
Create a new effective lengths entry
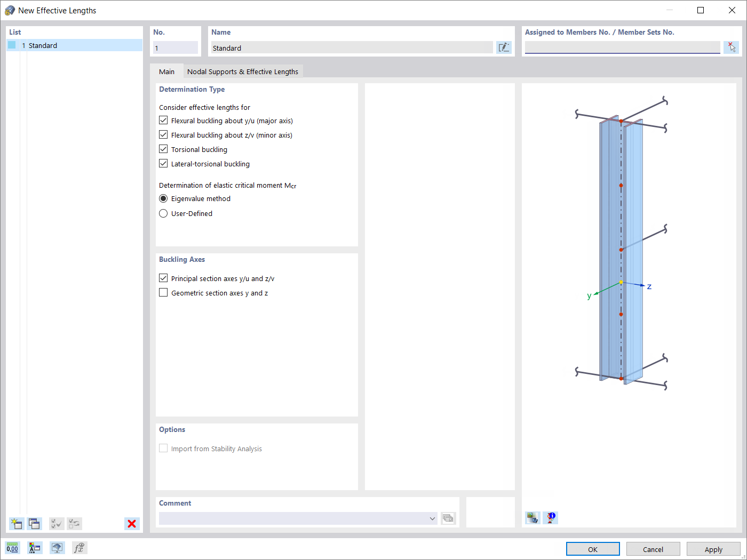(17, 524)
